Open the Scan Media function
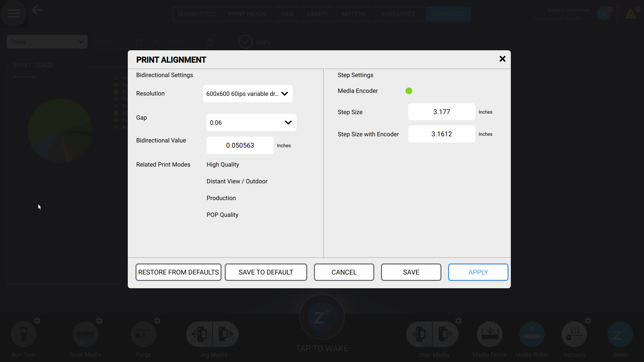This screenshot has height=362, width=644. point(86,334)
